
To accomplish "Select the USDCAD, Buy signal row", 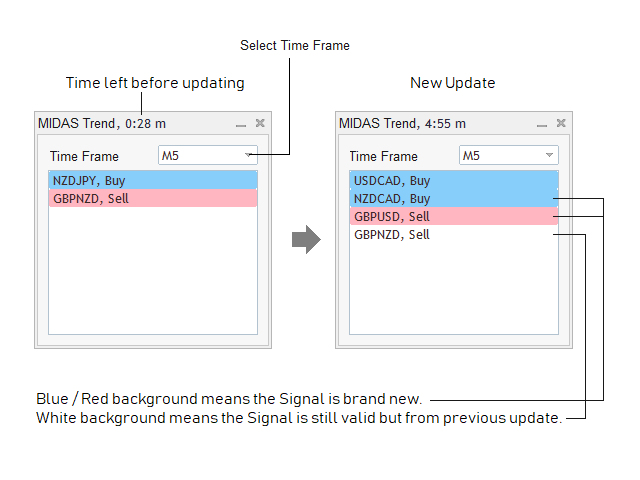I will [454, 181].
